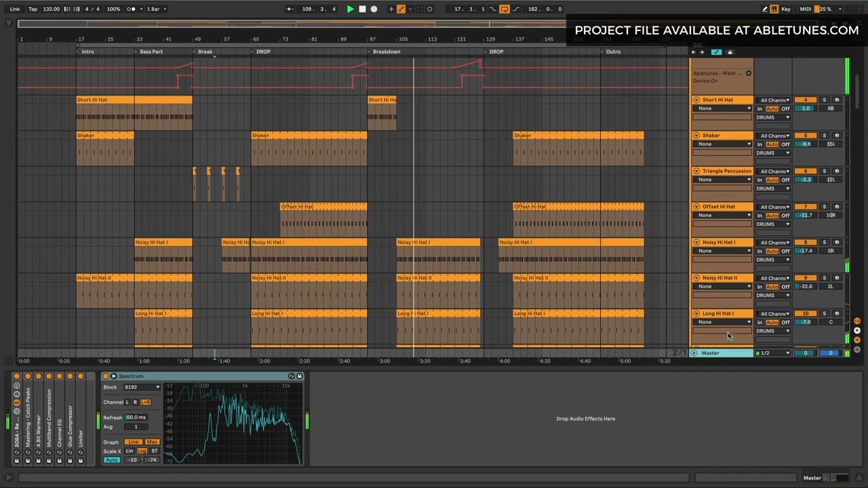Unfold Spectrum device with the play-shaped icon
868x488 pixels.
114,376
